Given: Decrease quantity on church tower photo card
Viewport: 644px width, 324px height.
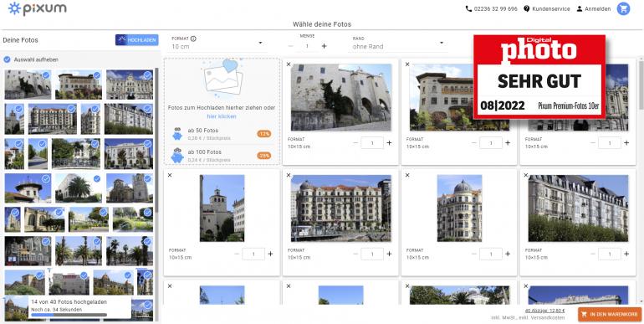Looking at the screenshot, I should click(237, 255).
